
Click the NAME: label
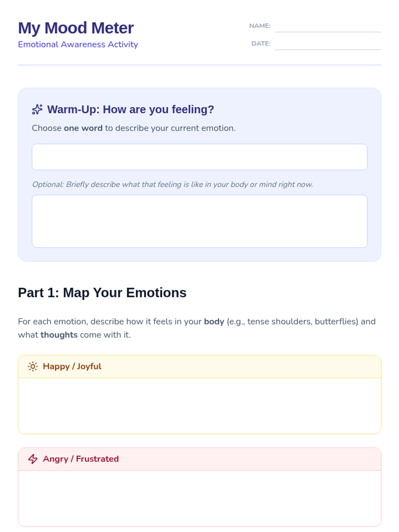click(x=260, y=26)
